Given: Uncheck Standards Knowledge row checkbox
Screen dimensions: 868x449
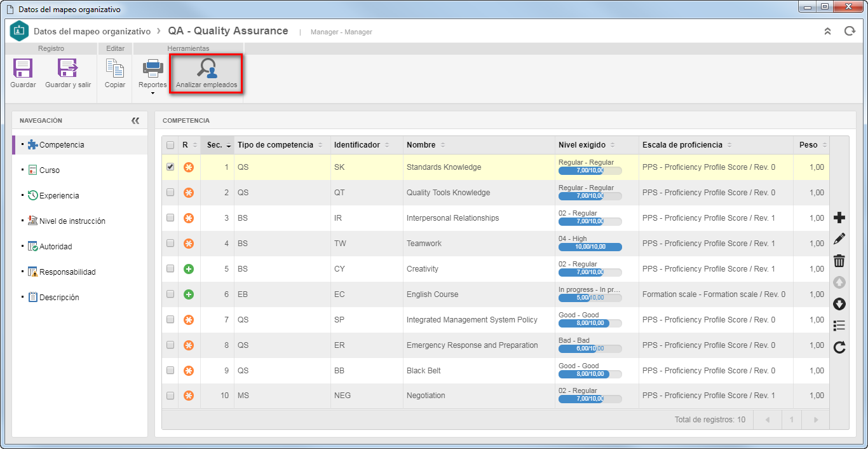Looking at the screenshot, I should [x=170, y=167].
